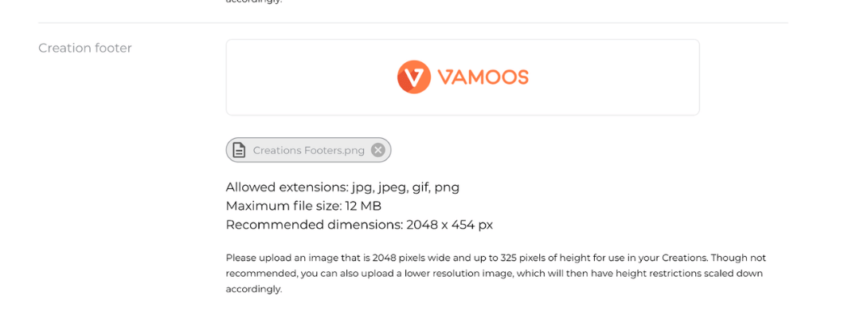Click the 'Please upload an image' help sentence
Viewport: 868px width, 319px height.
(x=466, y=258)
